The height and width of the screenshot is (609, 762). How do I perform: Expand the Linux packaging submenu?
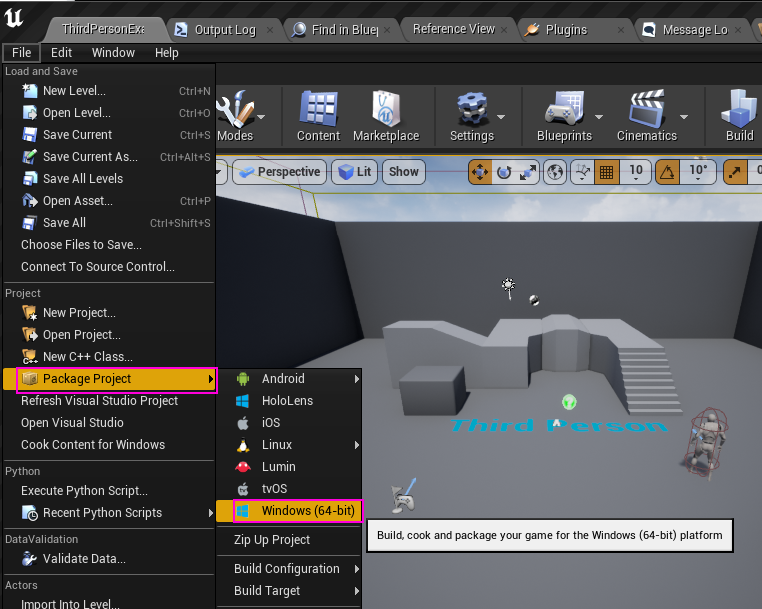(x=289, y=445)
